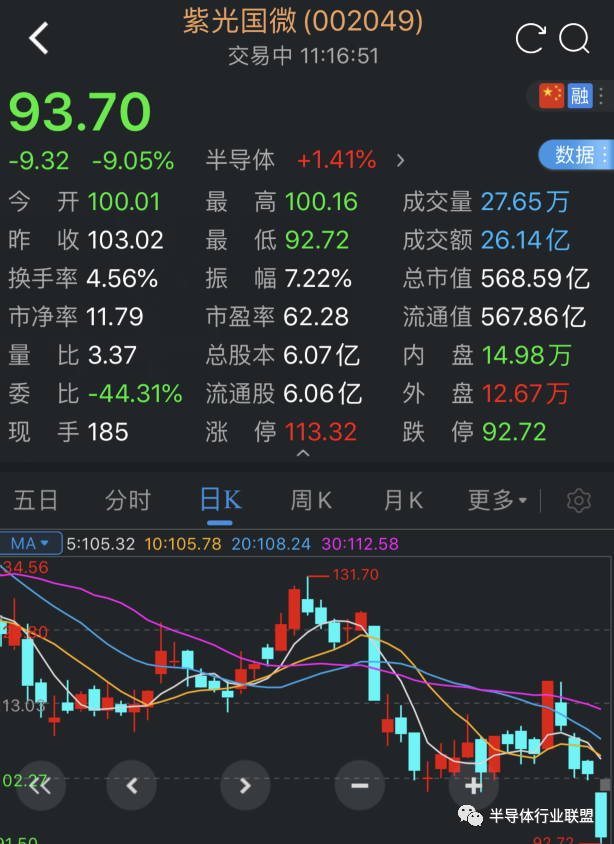
Task: Tap the blue 融 margin badge
Action: (x=580, y=96)
